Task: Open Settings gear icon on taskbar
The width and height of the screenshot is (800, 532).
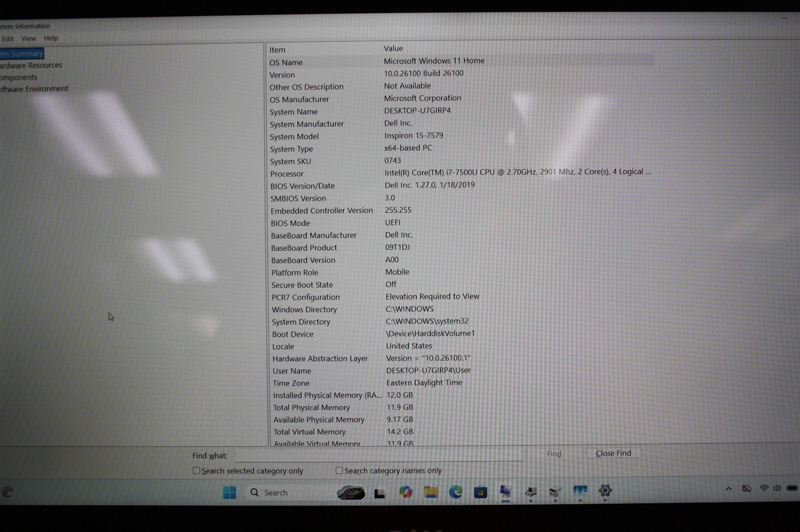Action: point(605,491)
